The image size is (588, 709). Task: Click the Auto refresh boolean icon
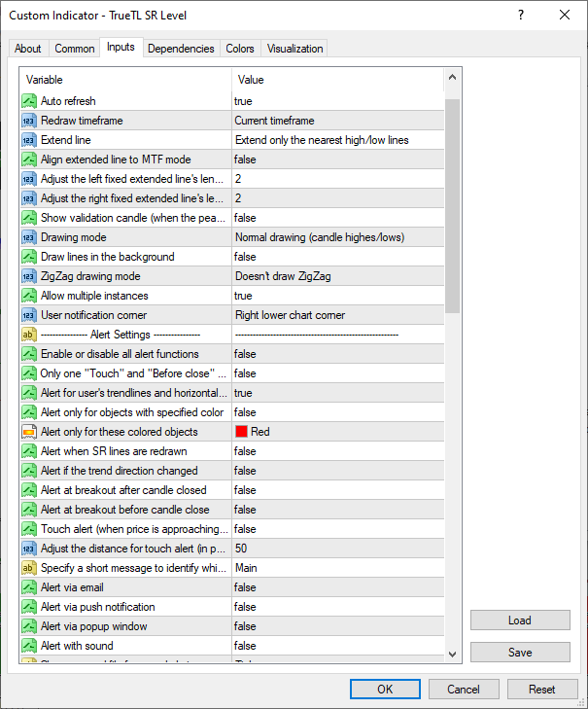coord(29,101)
